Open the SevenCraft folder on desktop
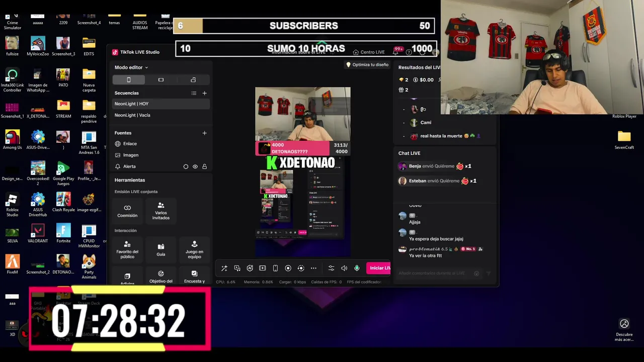 pyautogui.click(x=624, y=140)
